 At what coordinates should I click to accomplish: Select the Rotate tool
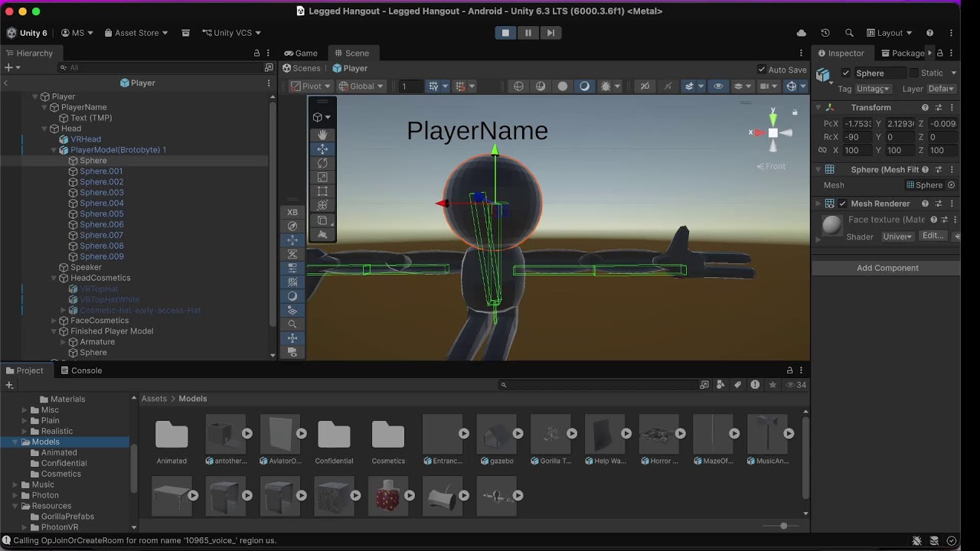pyautogui.click(x=322, y=163)
